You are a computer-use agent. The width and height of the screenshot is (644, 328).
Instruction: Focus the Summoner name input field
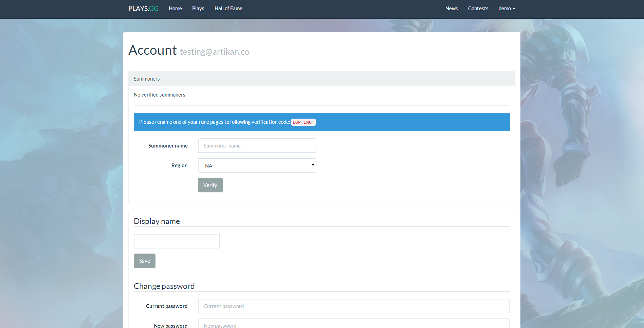257,145
